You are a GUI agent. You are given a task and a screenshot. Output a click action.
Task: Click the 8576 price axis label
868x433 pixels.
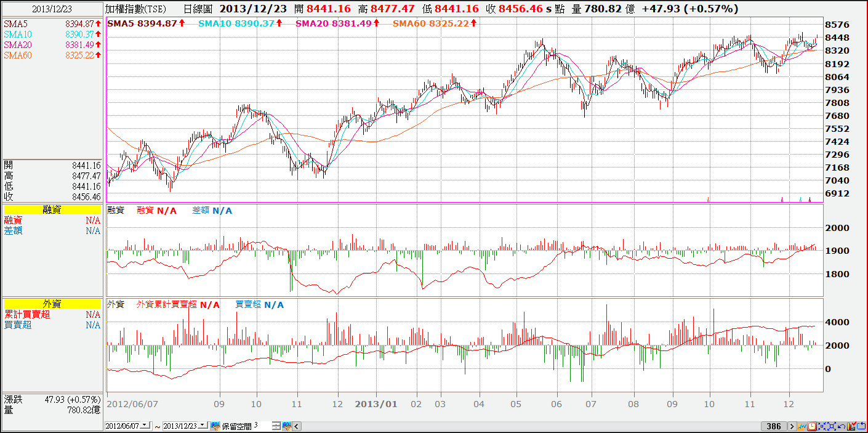click(x=838, y=25)
